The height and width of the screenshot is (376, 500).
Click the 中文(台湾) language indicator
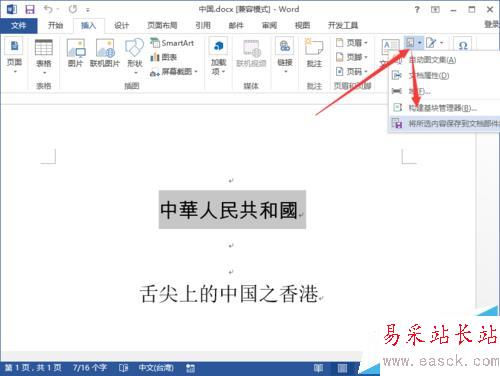click(x=156, y=368)
